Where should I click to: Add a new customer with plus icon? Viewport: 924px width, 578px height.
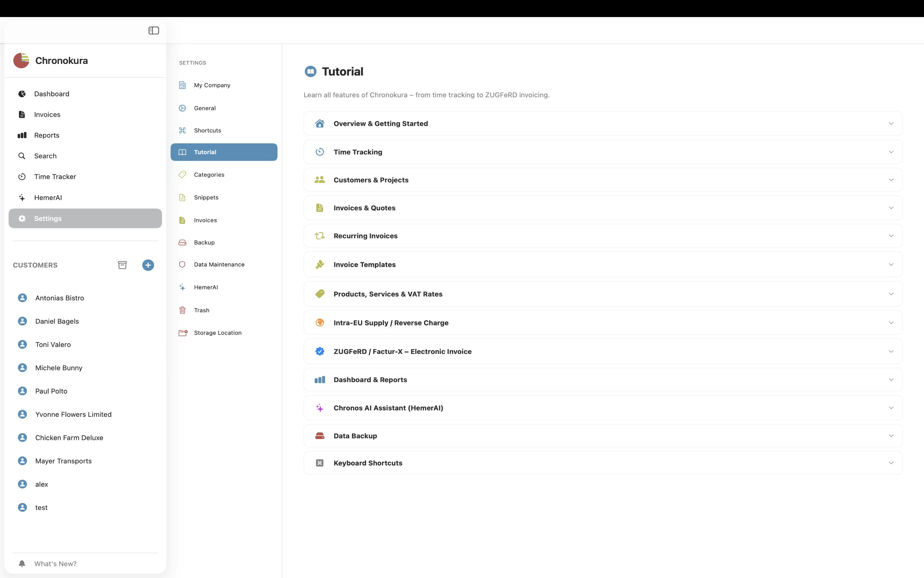coord(148,265)
